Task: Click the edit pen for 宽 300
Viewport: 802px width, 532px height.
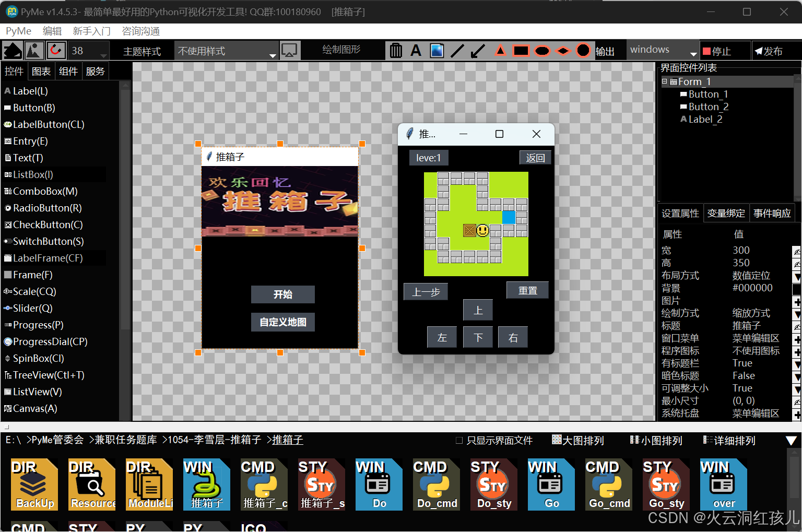Action: tap(797, 251)
